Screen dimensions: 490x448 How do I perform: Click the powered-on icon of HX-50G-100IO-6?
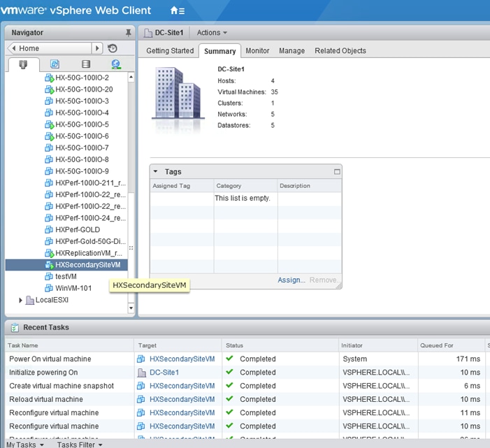(x=49, y=136)
